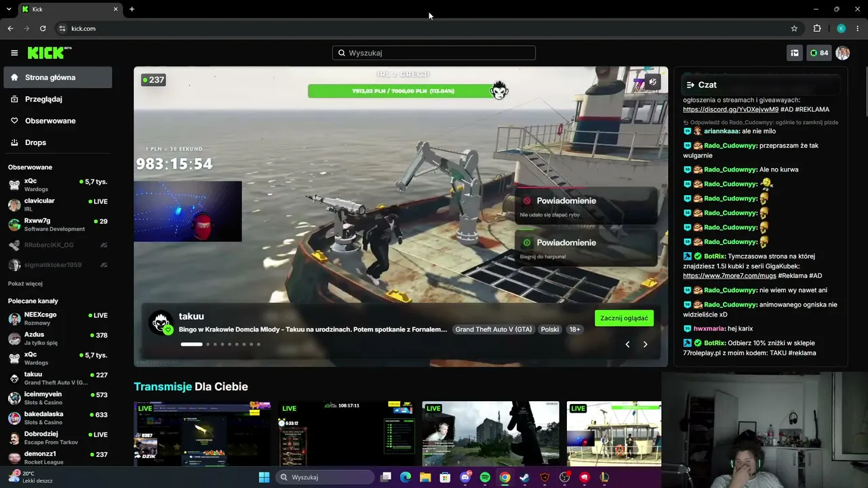Open the store box icon in header
868x488 pixels.
point(794,53)
